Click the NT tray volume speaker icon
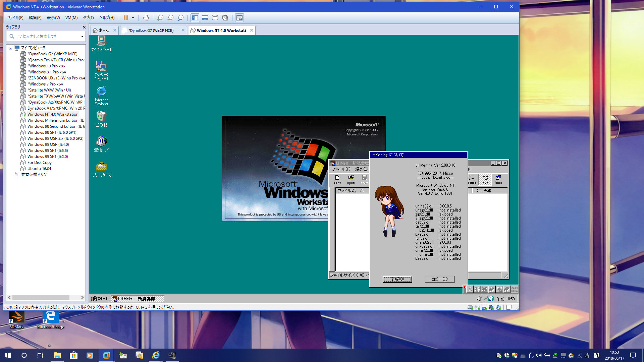 tap(479, 299)
